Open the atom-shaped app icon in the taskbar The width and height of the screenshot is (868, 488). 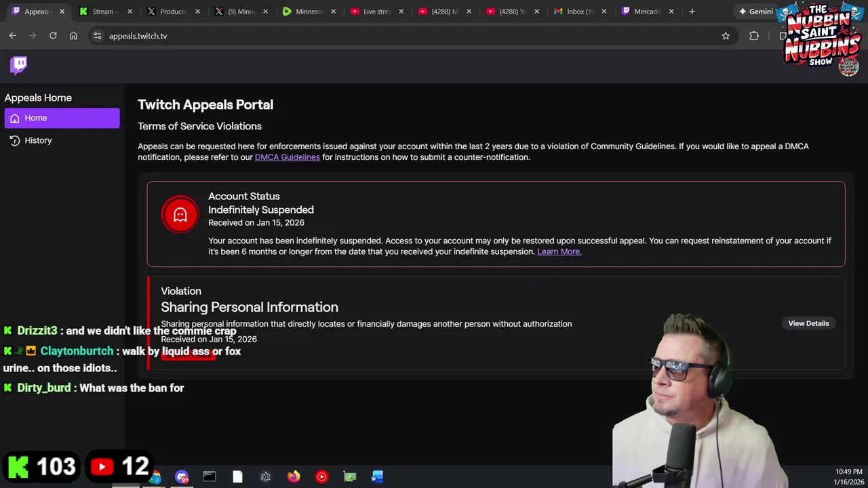[266, 477]
